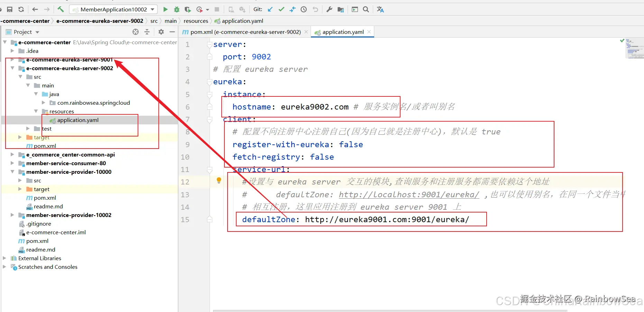Run MemberApplication10002 with the green play icon
This screenshot has height=312, width=644.
click(x=165, y=9)
